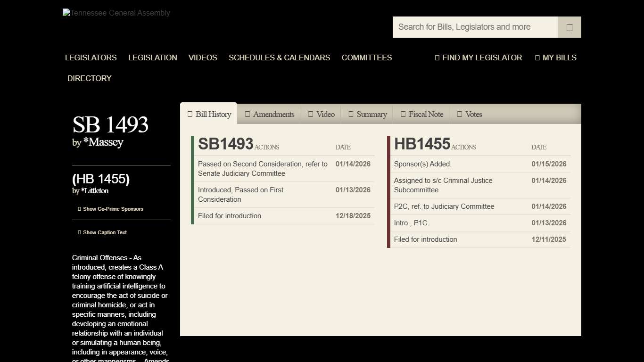Go to Schedules & Calendars

(x=279, y=58)
